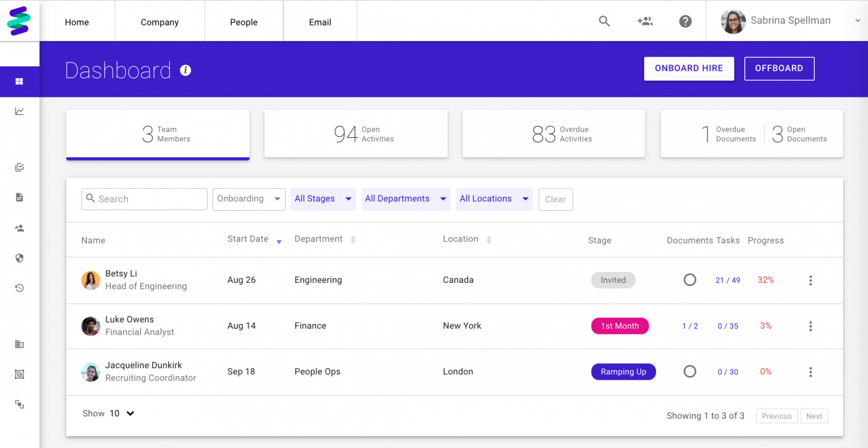The image size is (868, 448).
Task: Open the search magnifier in the top bar
Action: pos(604,21)
